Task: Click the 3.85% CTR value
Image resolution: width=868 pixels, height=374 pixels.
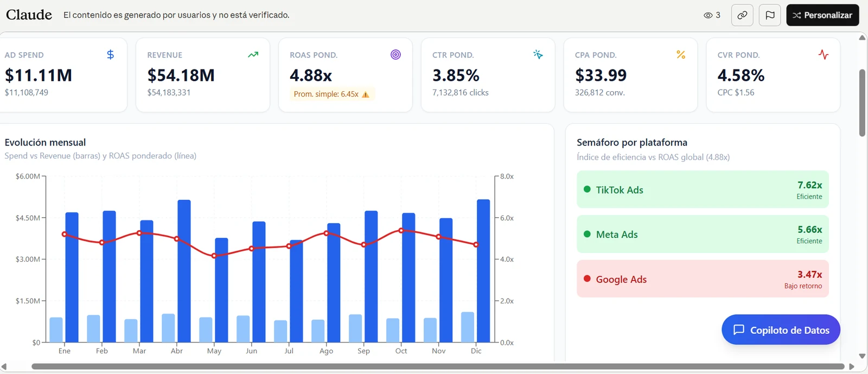Action: 456,75
